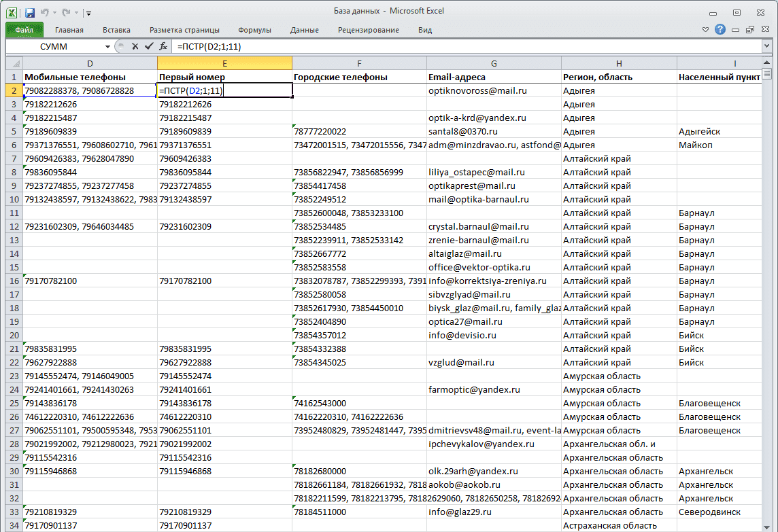Image resolution: width=778 pixels, height=532 pixels.
Task: Restore the workbook window icon in ribbon
Action: point(750,31)
